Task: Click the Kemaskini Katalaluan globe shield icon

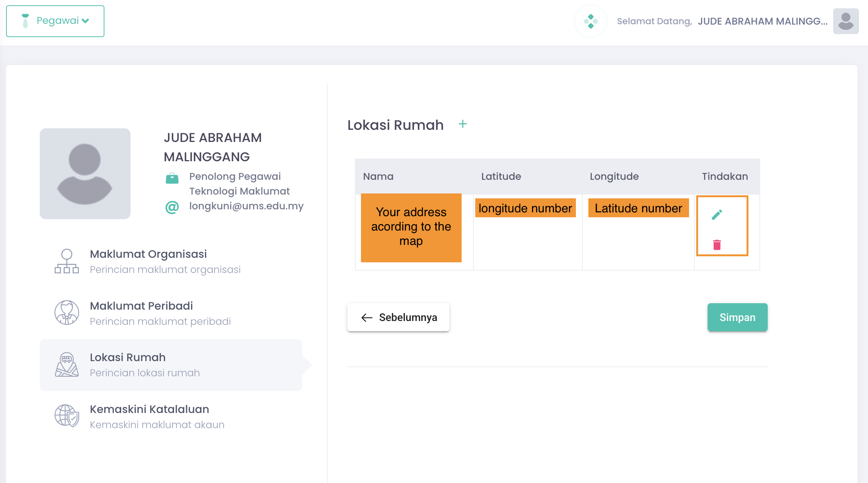Action: [x=67, y=416]
